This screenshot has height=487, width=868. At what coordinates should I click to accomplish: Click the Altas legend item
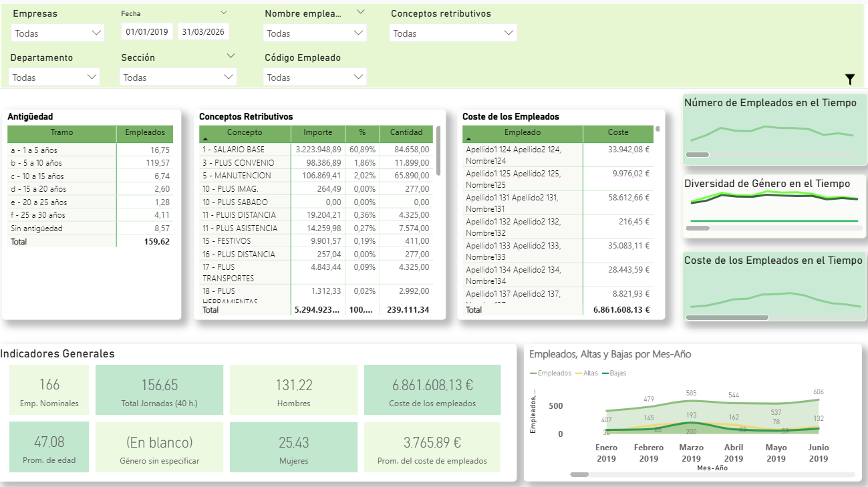tap(589, 373)
